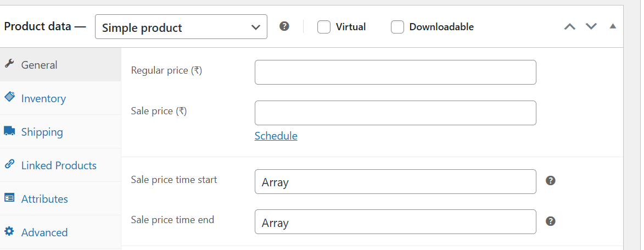Tick the Downloadable checkbox
This screenshot has width=644, height=250.
point(397,27)
